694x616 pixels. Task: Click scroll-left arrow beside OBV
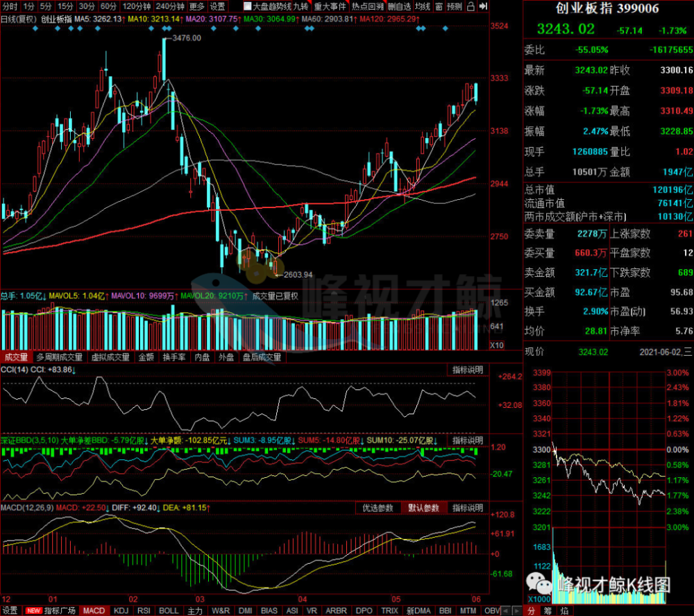507,610
